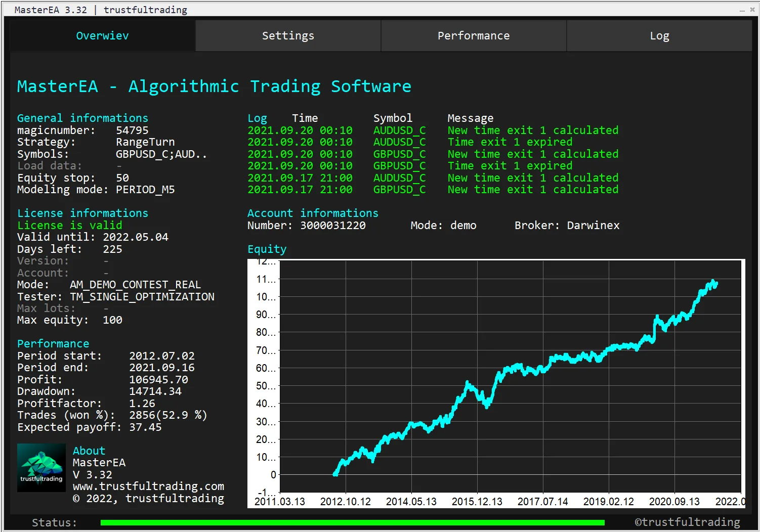Click Symbols value GBPUSD_C;AUD..
760x532 pixels.
coord(161,154)
